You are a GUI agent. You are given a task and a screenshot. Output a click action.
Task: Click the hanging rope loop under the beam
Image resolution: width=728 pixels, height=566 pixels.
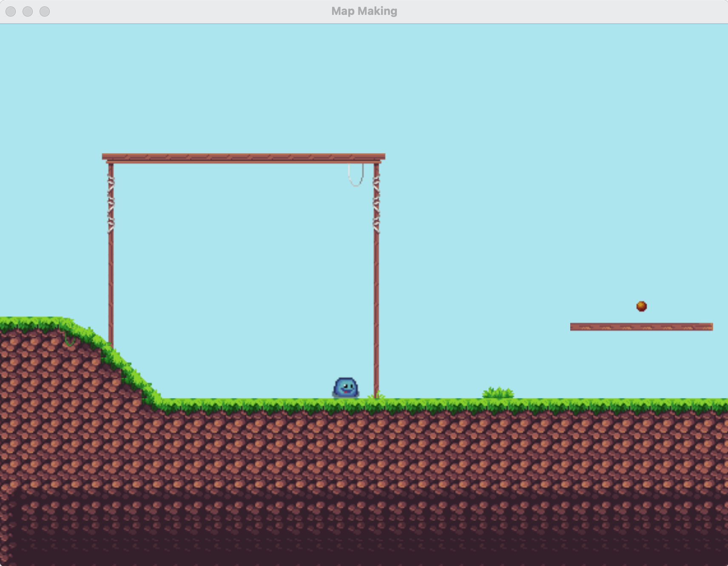click(x=356, y=176)
